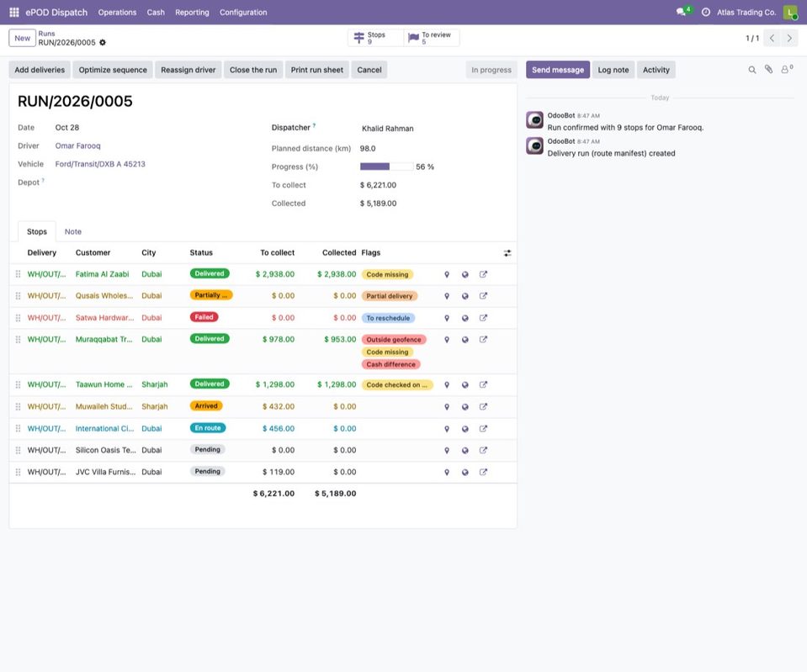This screenshot has width=807, height=672.
Task: Open the chat messages icon in top bar
Action: point(681,12)
